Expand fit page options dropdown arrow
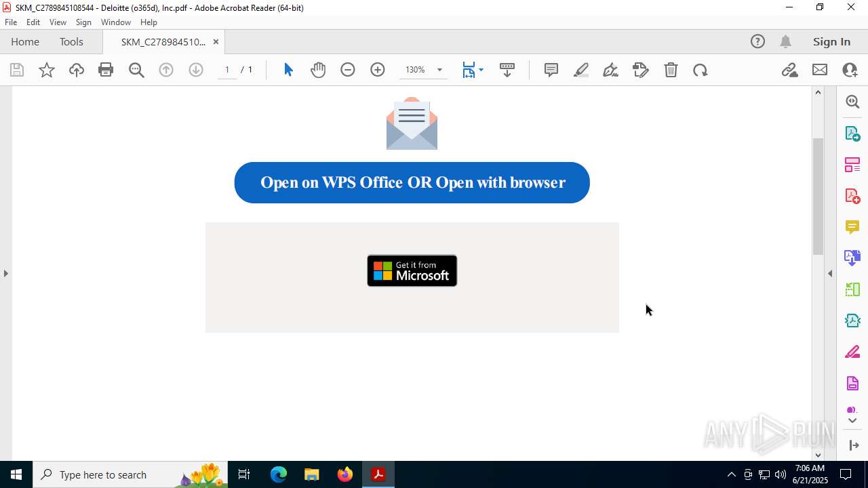 point(481,70)
